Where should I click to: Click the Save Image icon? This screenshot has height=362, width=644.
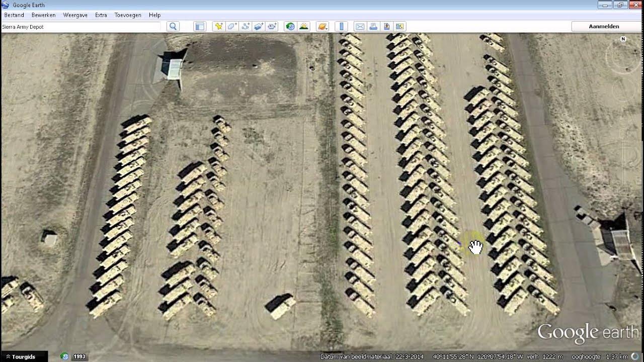(386, 27)
